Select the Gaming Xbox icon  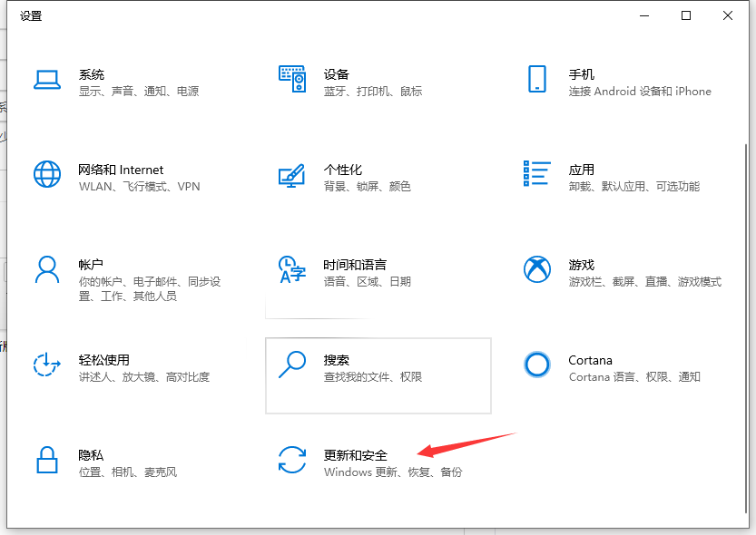point(537,269)
